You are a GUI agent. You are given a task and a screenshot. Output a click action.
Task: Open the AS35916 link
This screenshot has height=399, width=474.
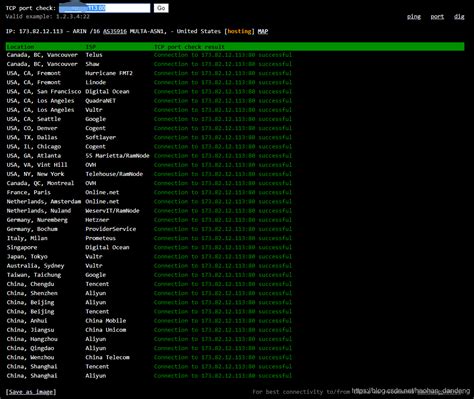115,31
